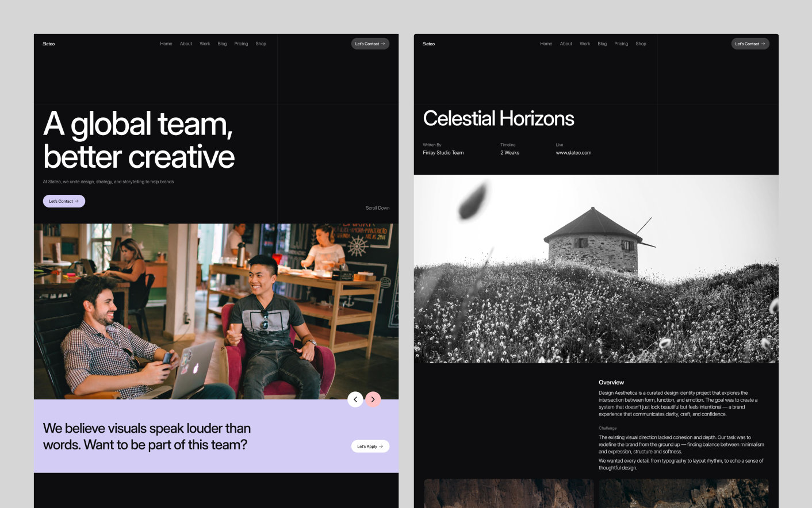812x508 pixels.
Task: Click the black-and-white windmill photo
Action: [596, 269]
